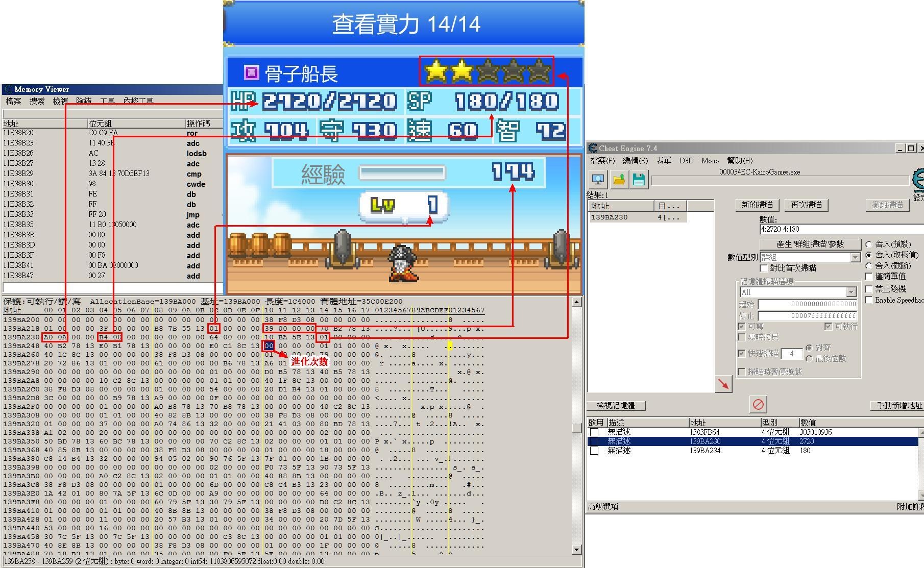Click the floppy disk save icon
This screenshot has height=568, width=924.
coord(639,179)
